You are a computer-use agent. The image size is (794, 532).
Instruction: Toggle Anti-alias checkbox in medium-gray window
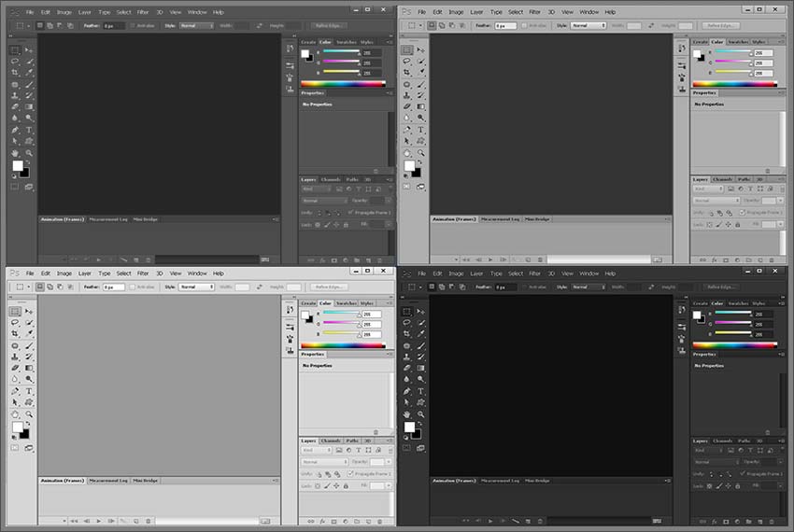pyautogui.click(x=525, y=25)
